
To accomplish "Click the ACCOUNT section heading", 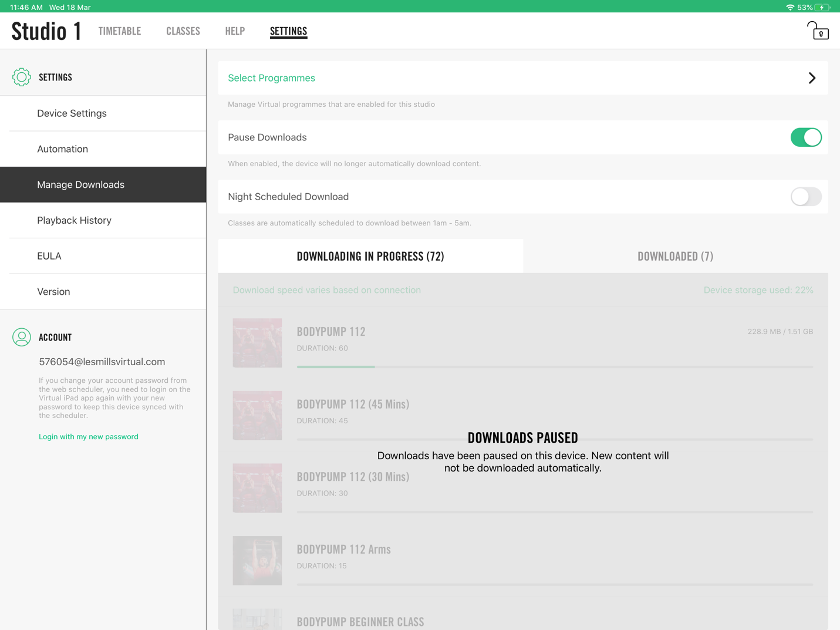I will click(55, 337).
